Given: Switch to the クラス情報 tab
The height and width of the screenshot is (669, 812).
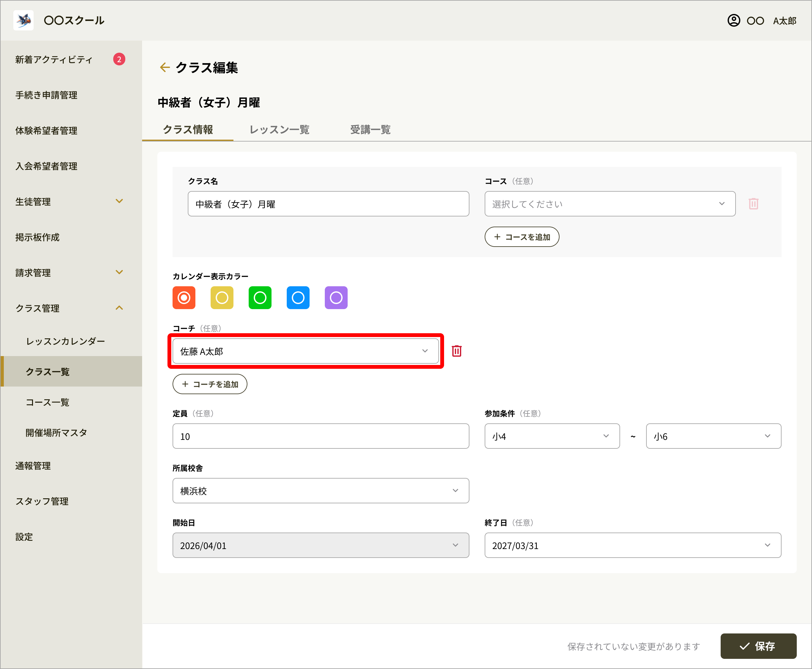Looking at the screenshot, I should [188, 129].
